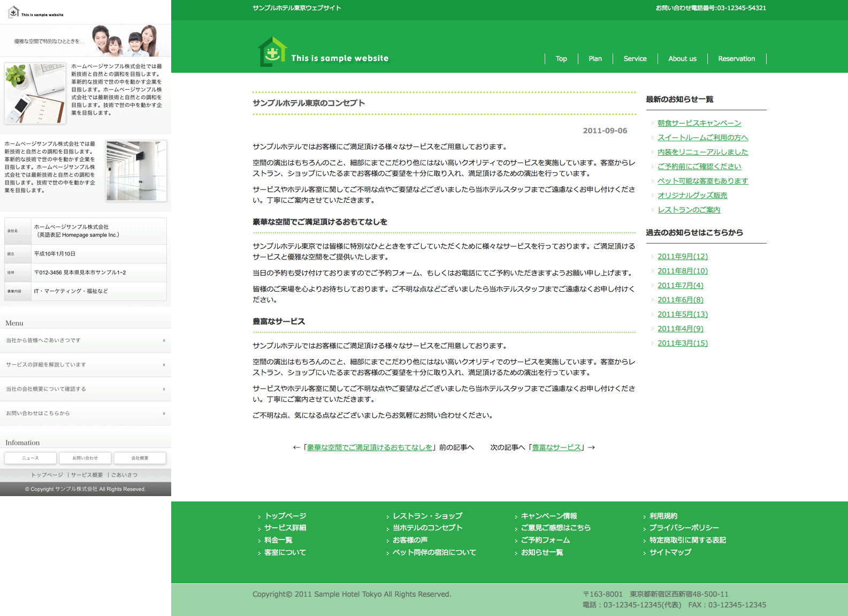Open footer link ご予約フォーム
Viewport: 848px width, 616px height.
pos(545,540)
